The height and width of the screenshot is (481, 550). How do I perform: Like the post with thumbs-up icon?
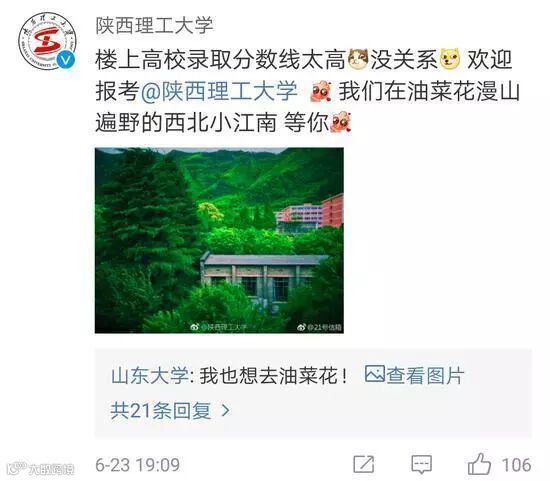[479, 464]
